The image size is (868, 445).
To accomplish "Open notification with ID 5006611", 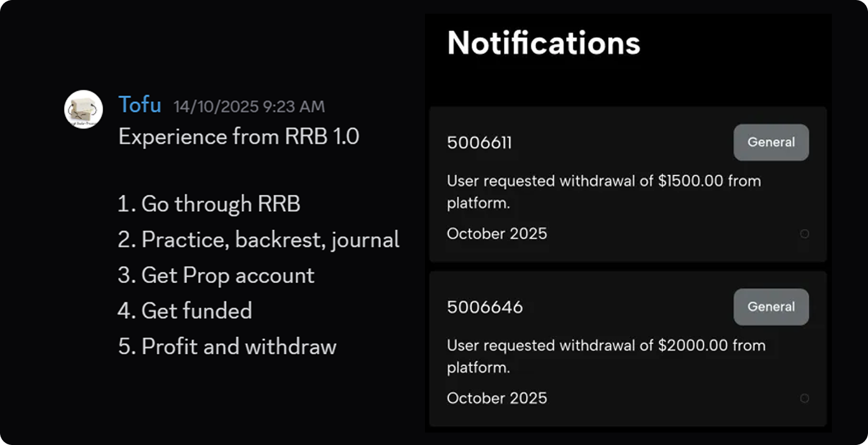I will point(479,143).
